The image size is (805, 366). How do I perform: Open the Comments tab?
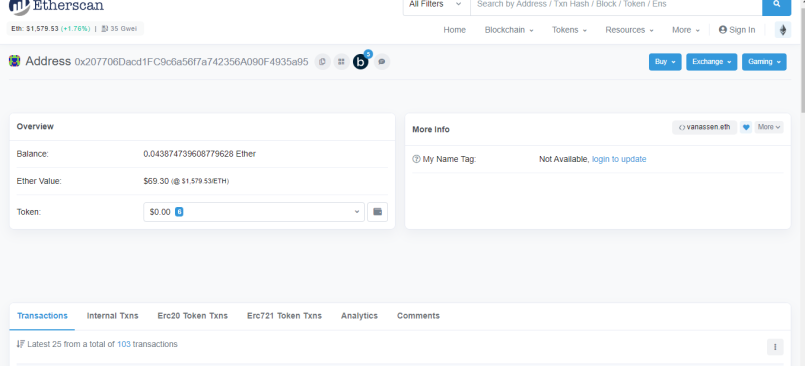click(x=418, y=316)
